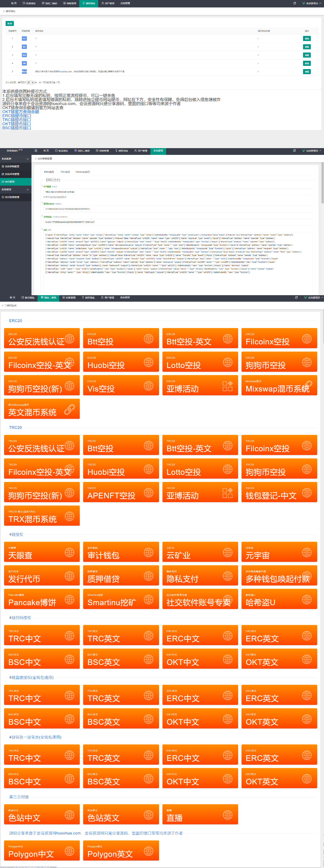Open the records-per-page dropdown showing 20

[30, 83]
